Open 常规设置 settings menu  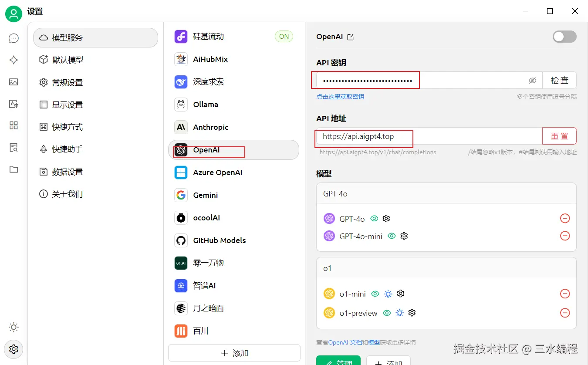[x=95, y=82]
